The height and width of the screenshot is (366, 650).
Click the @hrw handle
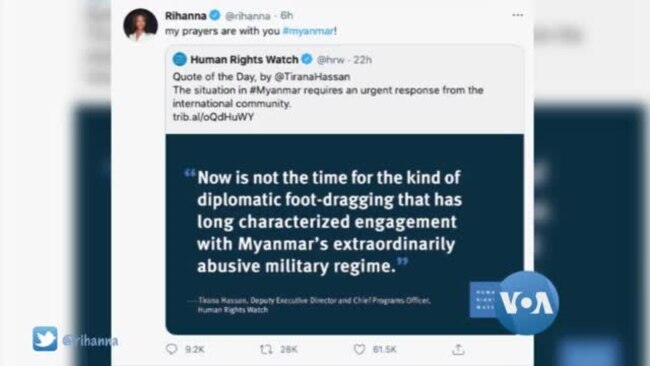point(330,60)
